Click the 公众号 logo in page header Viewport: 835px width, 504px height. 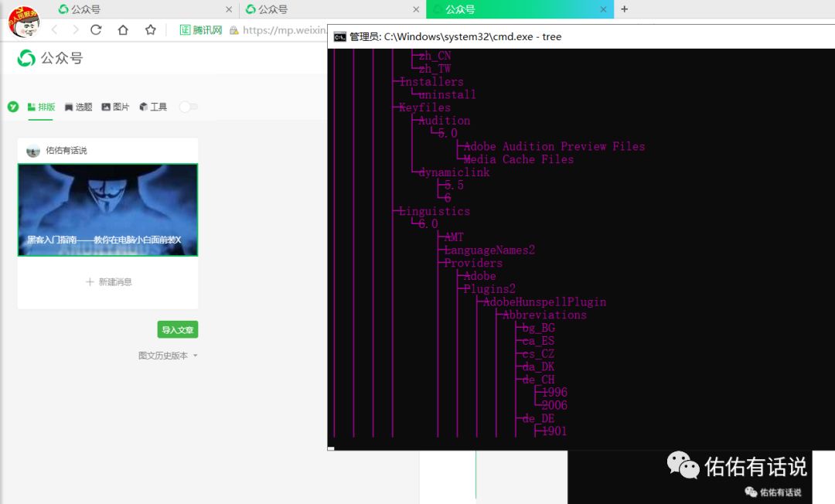[49, 58]
